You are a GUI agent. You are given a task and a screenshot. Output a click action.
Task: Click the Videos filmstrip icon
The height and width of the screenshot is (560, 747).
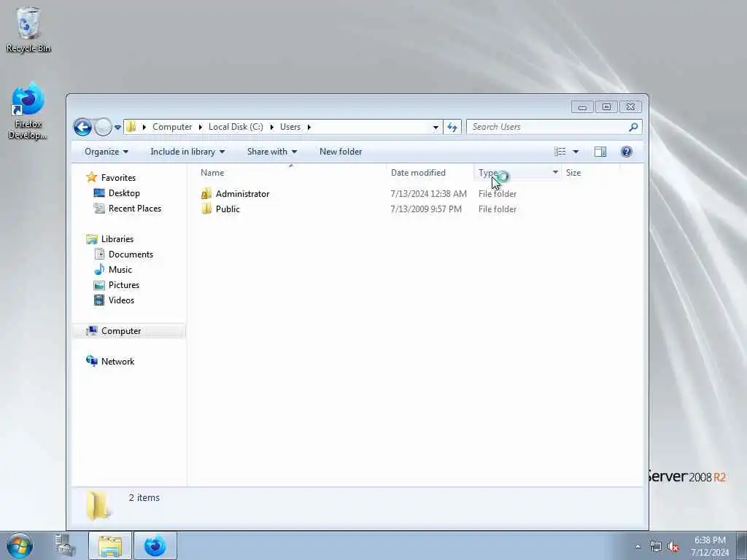[99, 300]
